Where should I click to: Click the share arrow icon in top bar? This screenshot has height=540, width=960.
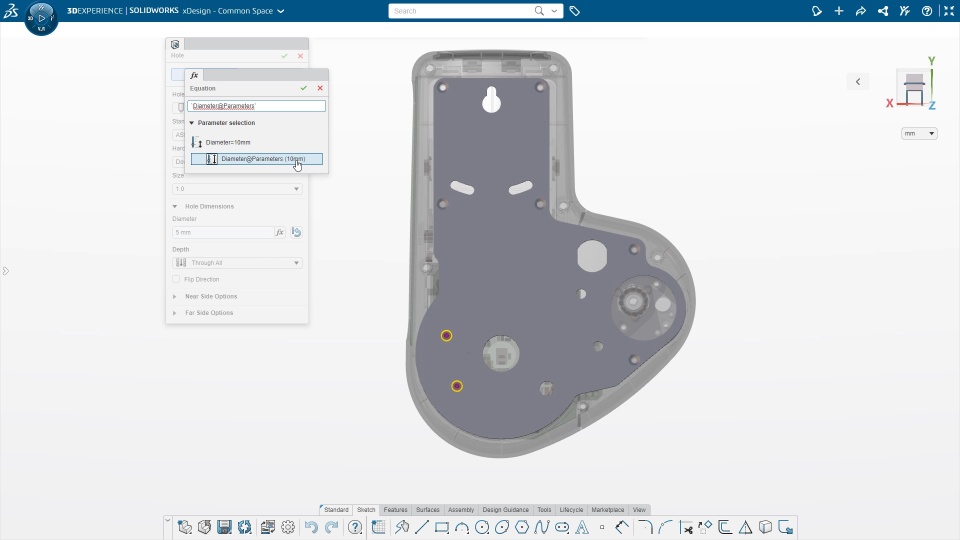point(861,11)
